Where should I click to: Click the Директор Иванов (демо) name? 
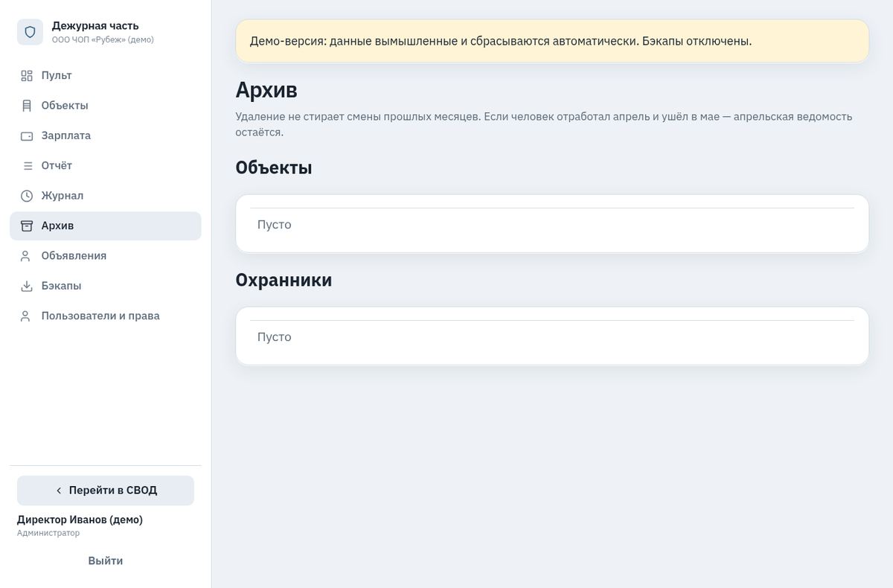click(x=80, y=520)
